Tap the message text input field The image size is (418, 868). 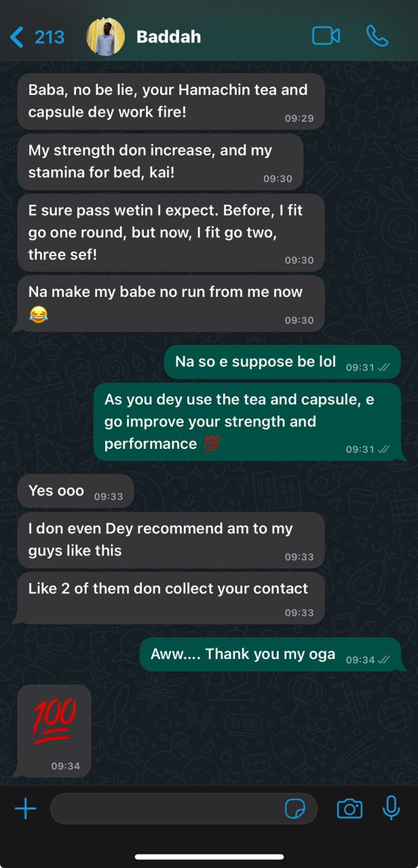coord(183,808)
